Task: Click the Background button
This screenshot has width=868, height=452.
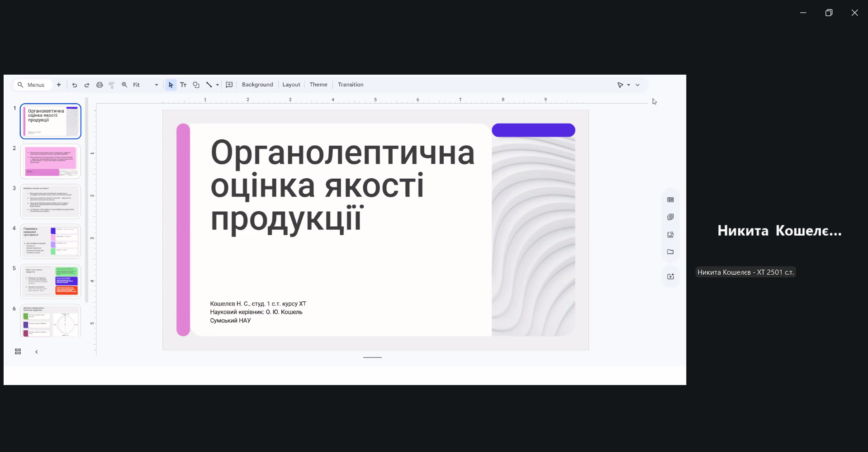Action: pos(257,85)
